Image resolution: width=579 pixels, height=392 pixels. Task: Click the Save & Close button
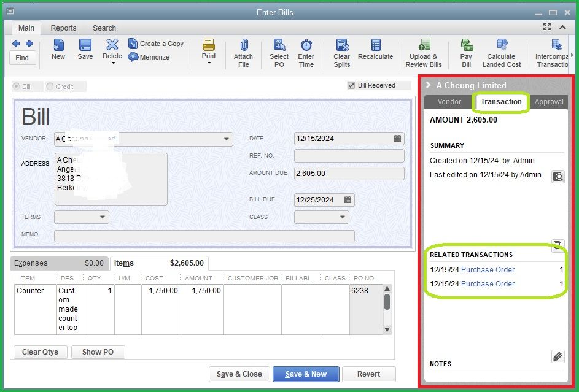click(239, 374)
